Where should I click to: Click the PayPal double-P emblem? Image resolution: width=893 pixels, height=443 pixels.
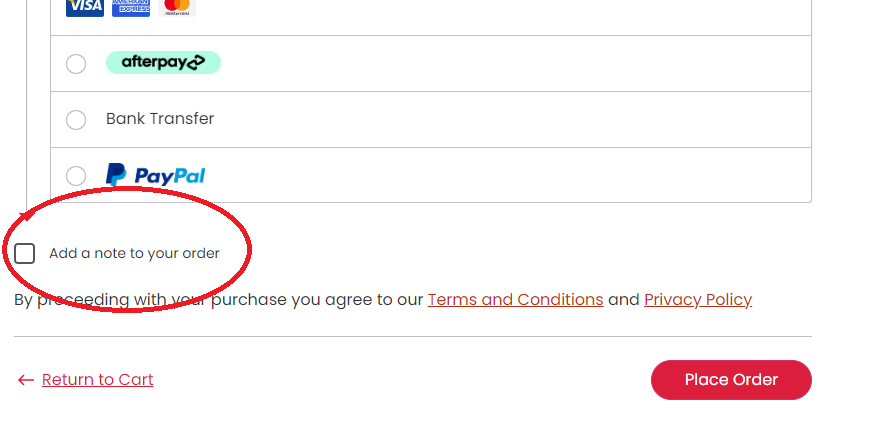116,175
